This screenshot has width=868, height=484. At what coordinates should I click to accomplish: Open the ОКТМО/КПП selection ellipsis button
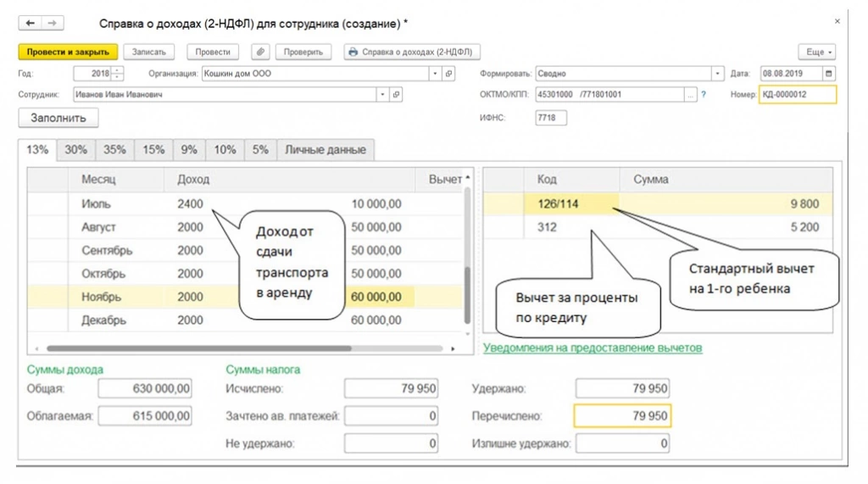click(690, 95)
